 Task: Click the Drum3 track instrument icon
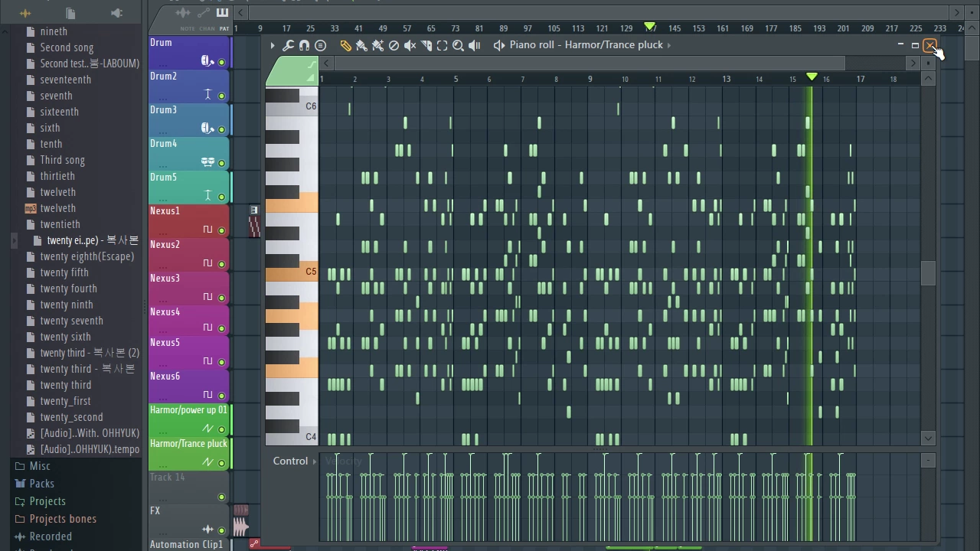click(x=206, y=129)
